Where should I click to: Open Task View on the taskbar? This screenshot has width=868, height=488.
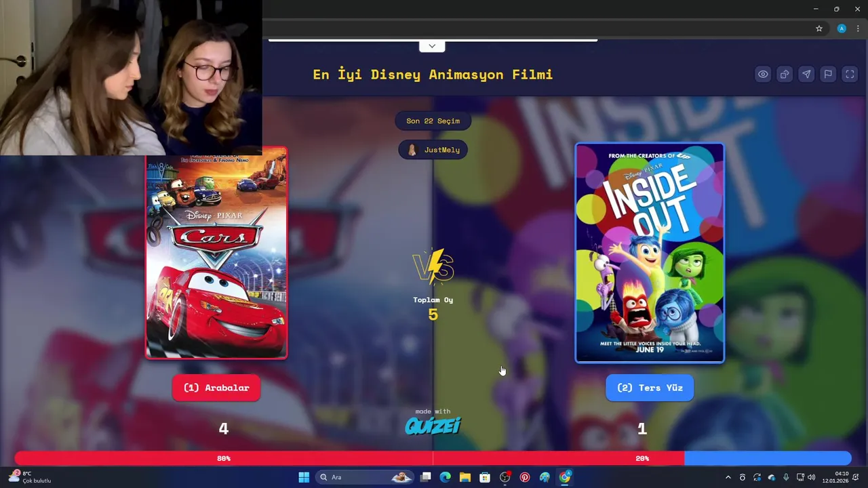coord(425,477)
